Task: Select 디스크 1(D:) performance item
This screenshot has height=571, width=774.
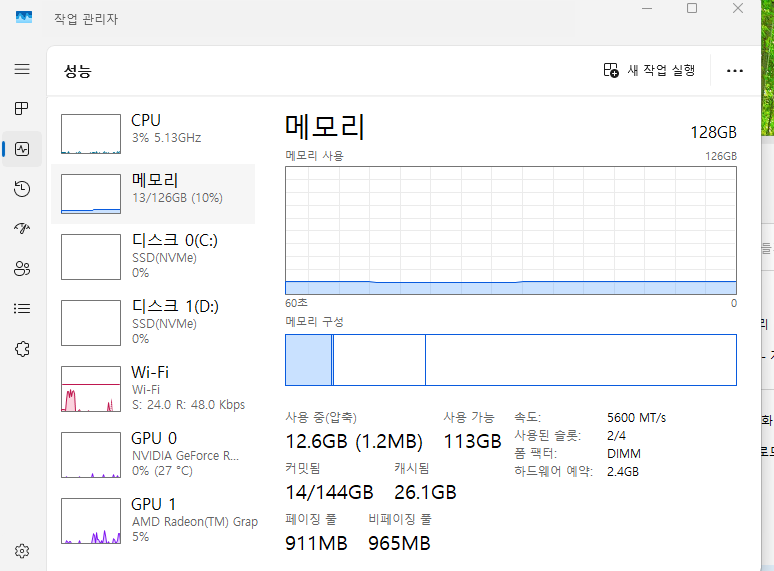Action: click(155, 322)
